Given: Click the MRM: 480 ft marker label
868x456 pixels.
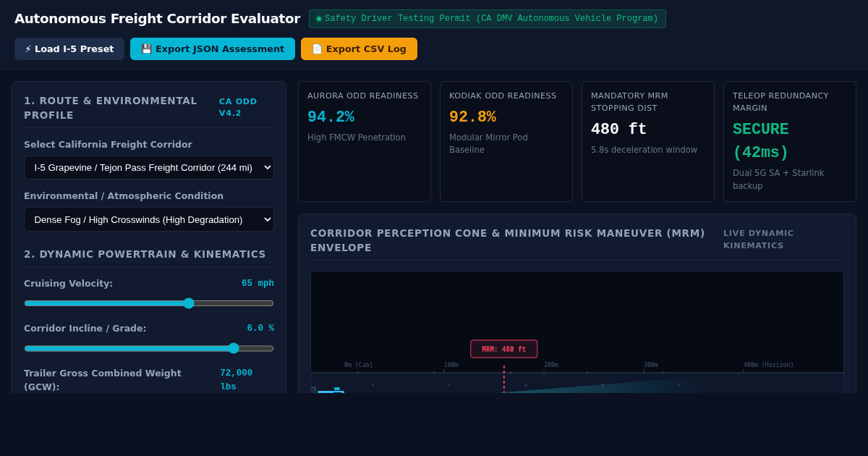Looking at the screenshot, I should point(504,349).
